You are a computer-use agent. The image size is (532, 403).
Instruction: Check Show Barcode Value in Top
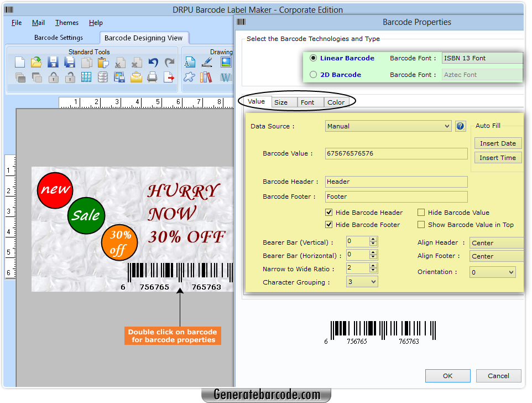coord(421,225)
